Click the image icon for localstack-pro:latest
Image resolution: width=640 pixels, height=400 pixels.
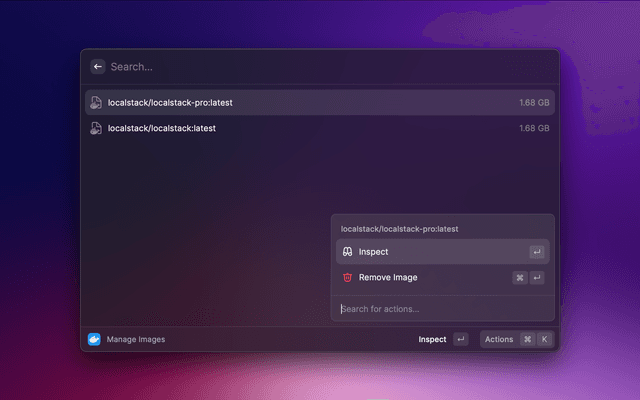pos(96,103)
